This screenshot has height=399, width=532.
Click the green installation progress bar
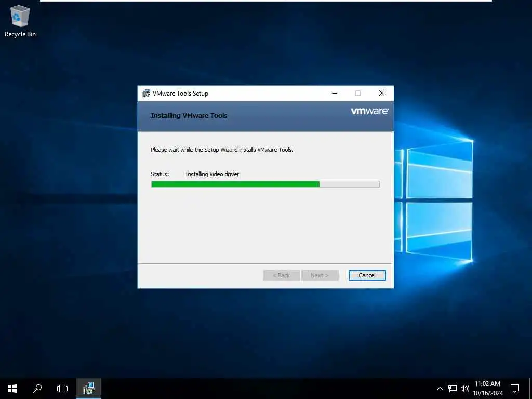pyautogui.click(x=265, y=184)
